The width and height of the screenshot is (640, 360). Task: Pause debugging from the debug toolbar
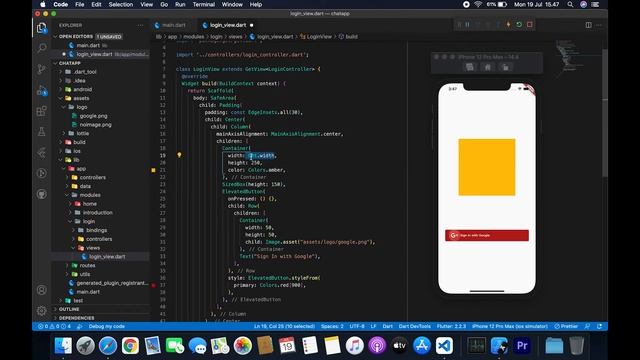[x=467, y=24]
